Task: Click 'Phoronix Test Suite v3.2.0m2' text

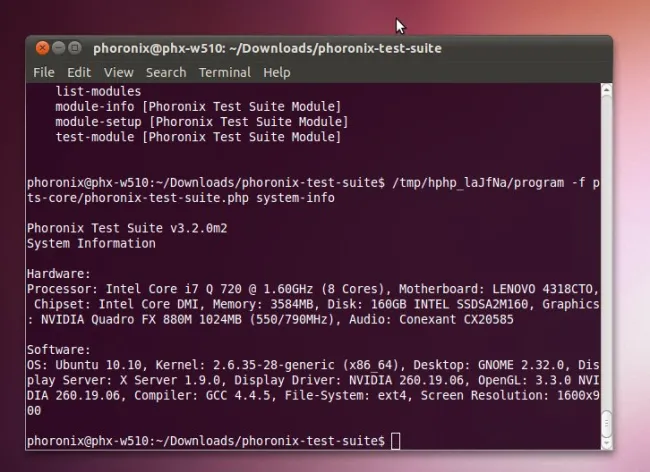Action: (127, 228)
